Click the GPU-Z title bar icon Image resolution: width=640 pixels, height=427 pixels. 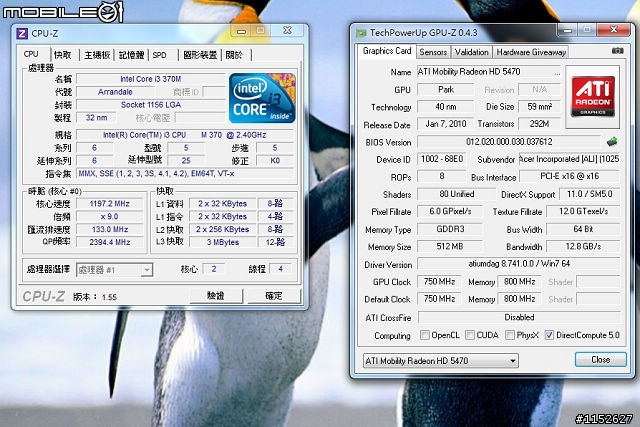click(x=361, y=33)
